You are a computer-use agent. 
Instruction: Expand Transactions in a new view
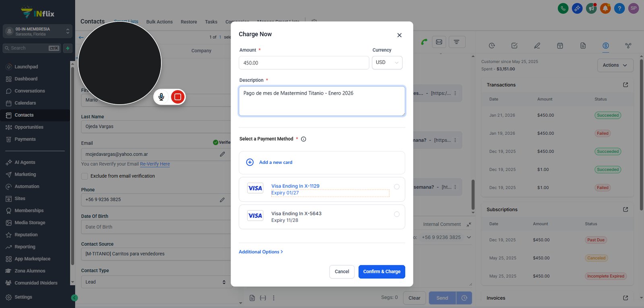[625, 85]
